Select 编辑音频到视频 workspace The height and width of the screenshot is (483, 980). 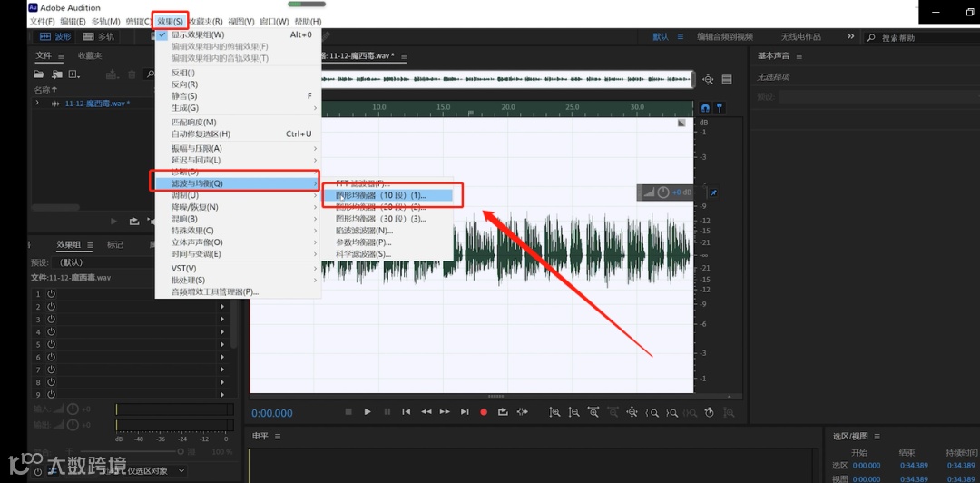725,37
